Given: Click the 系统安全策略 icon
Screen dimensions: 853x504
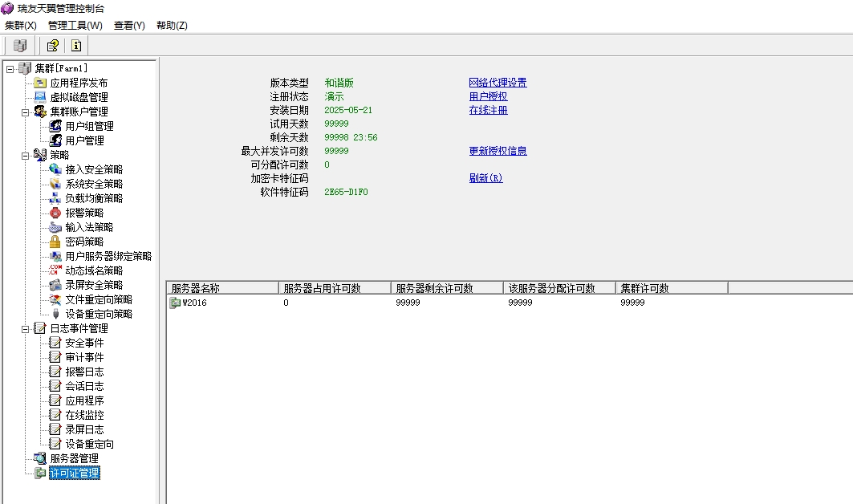Looking at the screenshot, I should pos(55,184).
